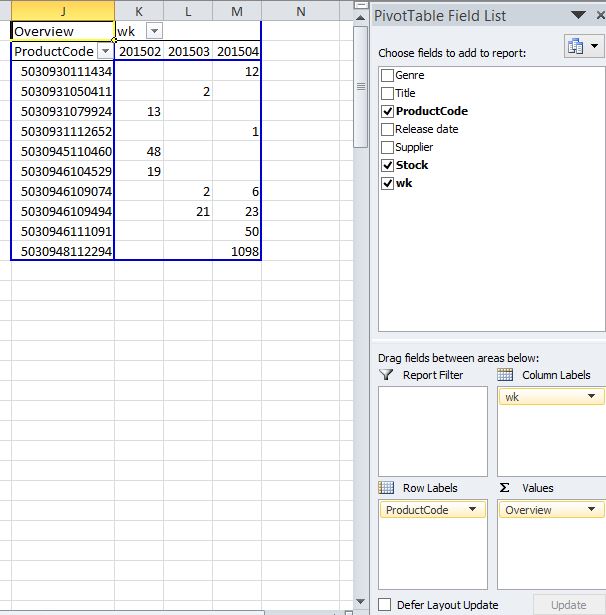Check the Release date field checkbox
This screenshot has height=615, width=606.
point(388,129)
